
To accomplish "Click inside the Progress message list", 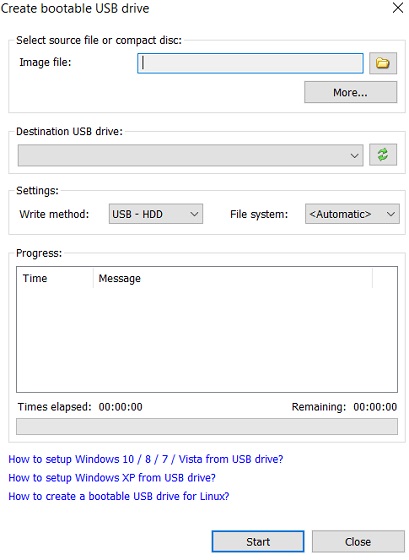I will click(207, 339).
